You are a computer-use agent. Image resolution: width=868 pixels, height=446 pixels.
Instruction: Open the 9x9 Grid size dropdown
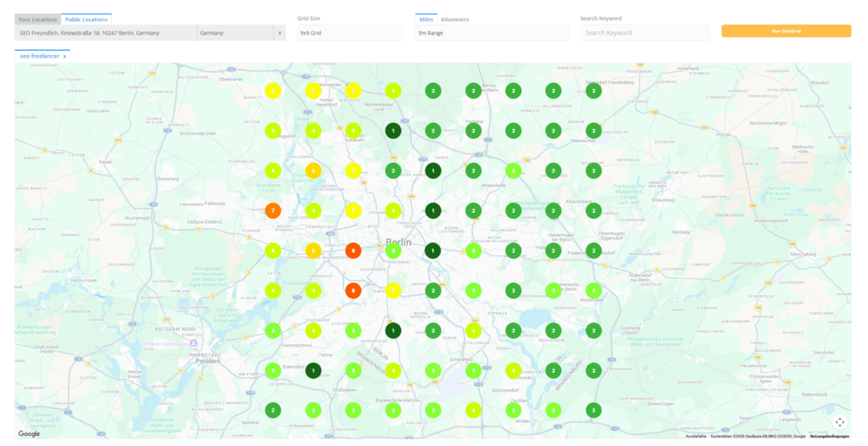tap(350, 33)
